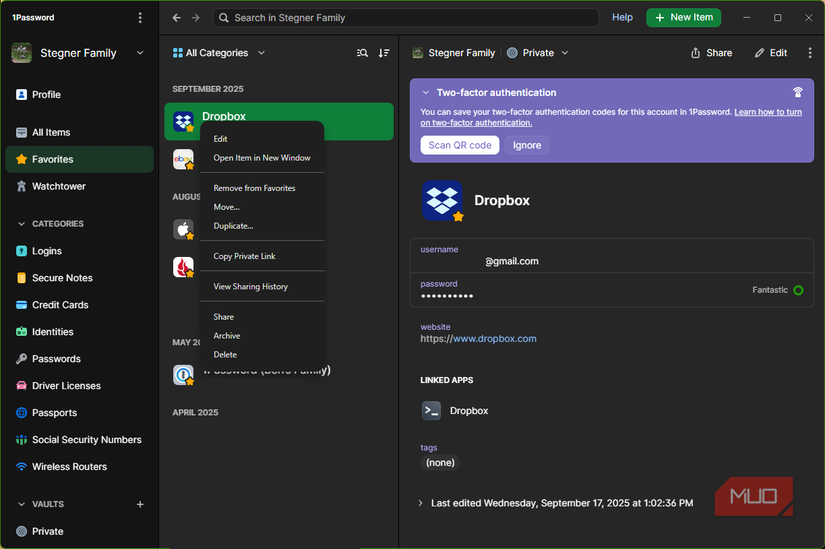825x549 pixels.
Task: Choose Duplicate... in the context menu
Action: click(x=261, y=226)
